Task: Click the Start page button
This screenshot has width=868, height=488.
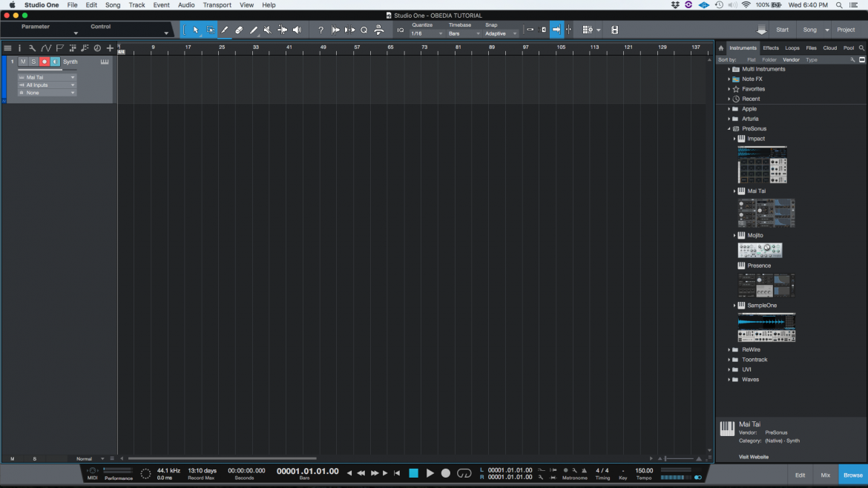Action: pos(782,30)
